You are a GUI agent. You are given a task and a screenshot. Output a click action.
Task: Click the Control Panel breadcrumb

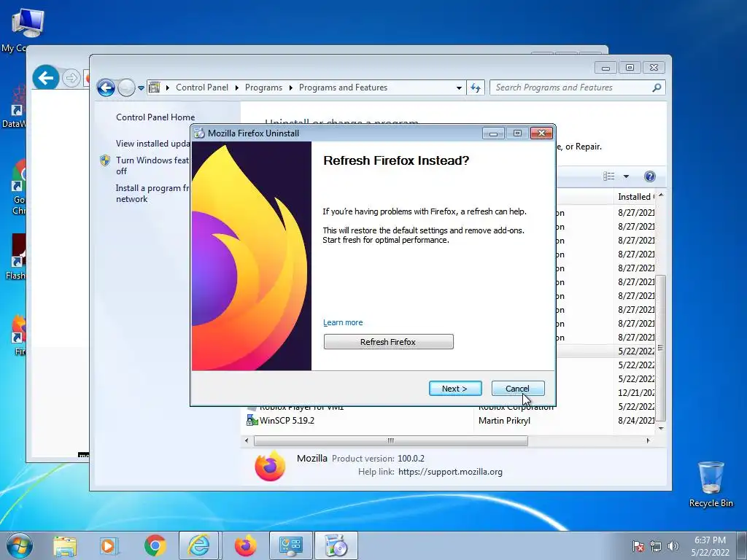point(202,87)
